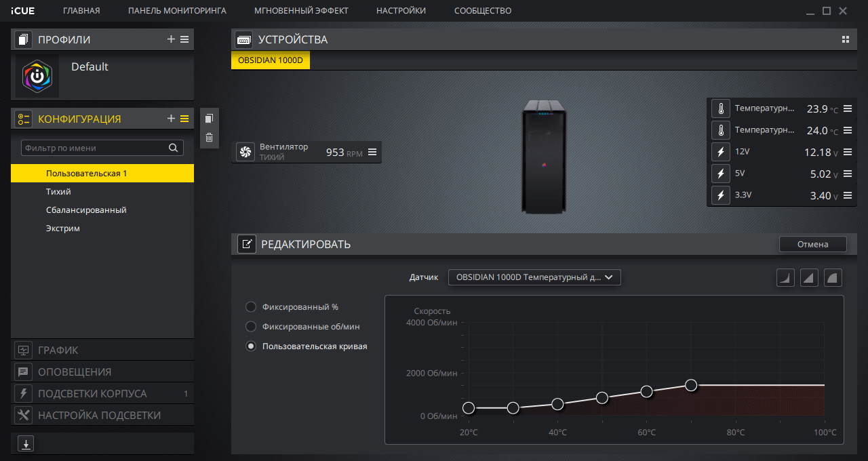
Task: Click the download arrow icon at bottom left
Action: (x=25, y=444)
